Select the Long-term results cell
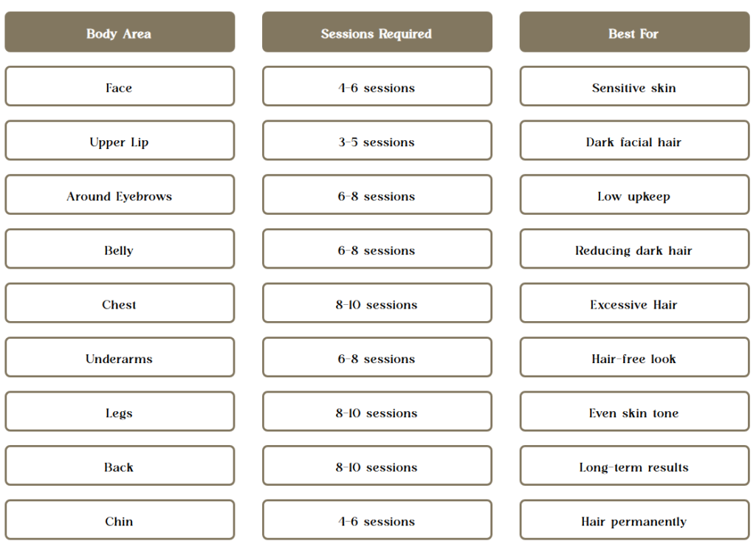 (633, 466)
